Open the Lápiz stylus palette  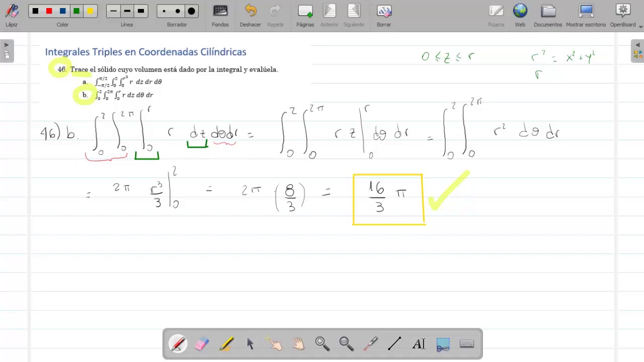12,15
